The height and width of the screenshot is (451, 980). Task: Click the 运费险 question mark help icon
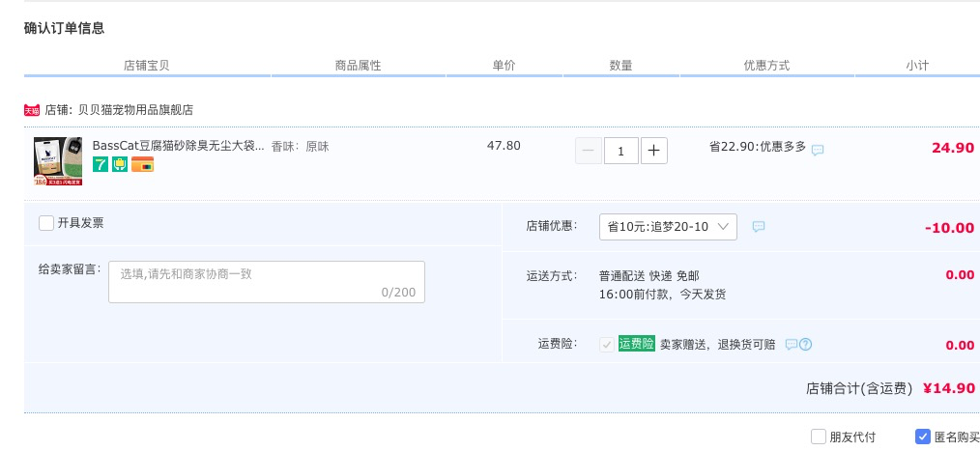tap(806, 344)
